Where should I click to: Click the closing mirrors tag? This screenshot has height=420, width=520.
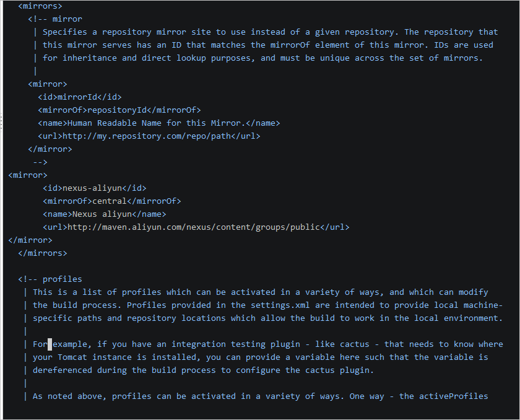coord(43,253)
